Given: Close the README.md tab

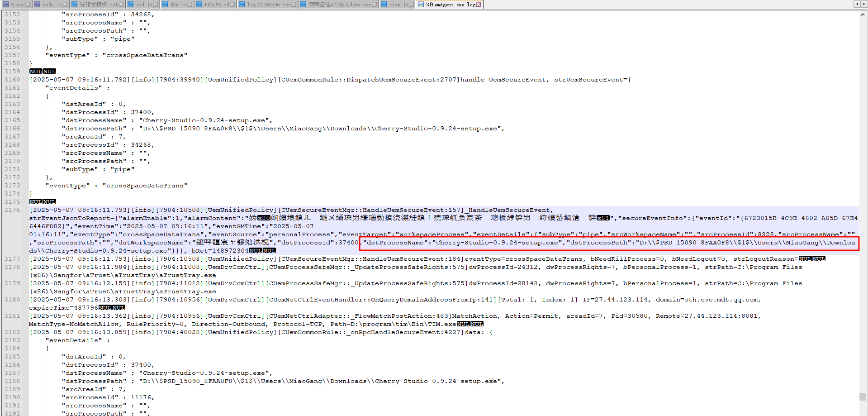Looking at the screenshot, I should click(x=232, y=5).
